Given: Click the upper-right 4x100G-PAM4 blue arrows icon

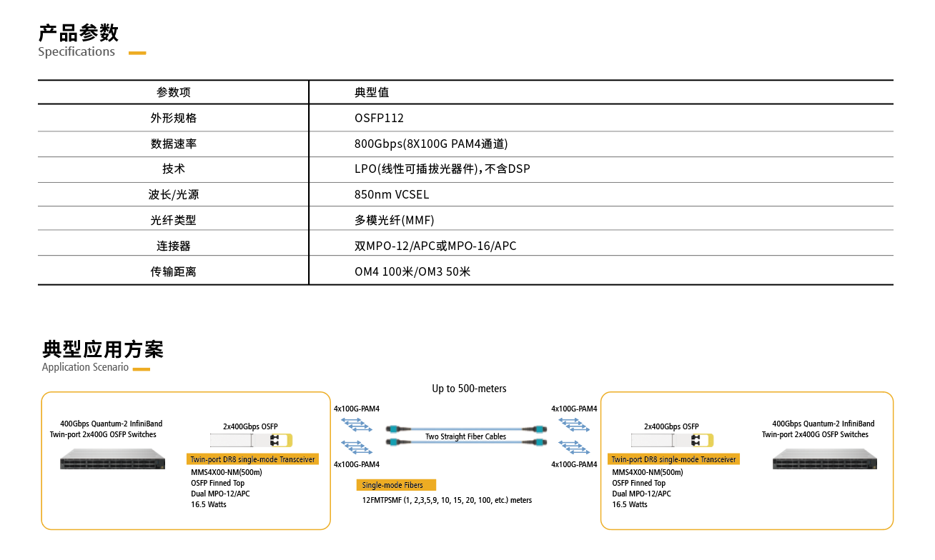Looking at the screenshot, I should pyautogui.click(x=574, y=424).
